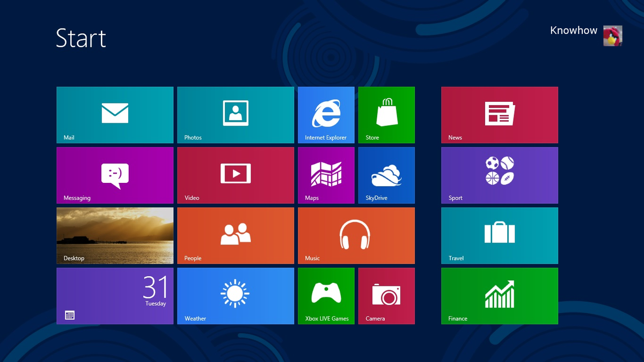
Task: Open the Weather sun icon
Action: pos(235,294)
